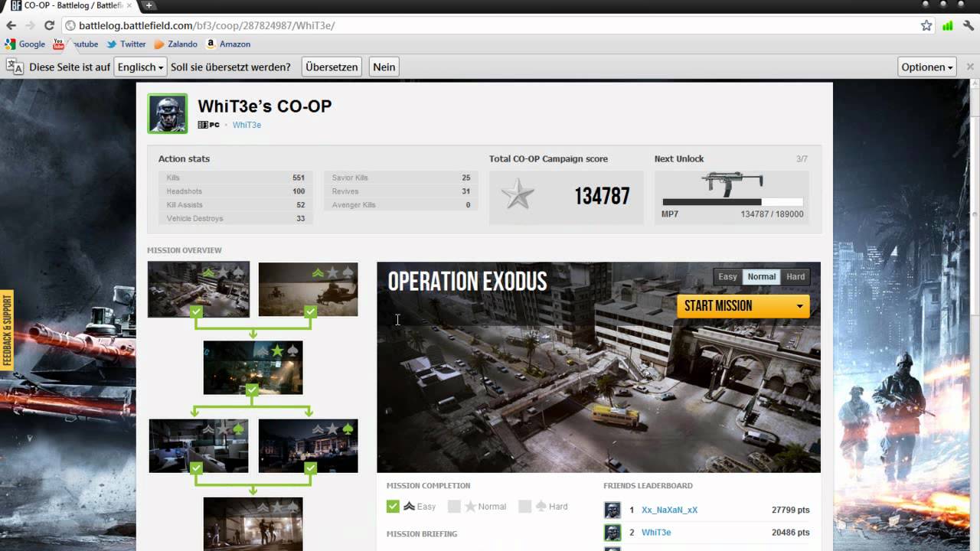Select the helicopter mission thumbnail
This screenshot has width=980, height=551.
(308, 289)
